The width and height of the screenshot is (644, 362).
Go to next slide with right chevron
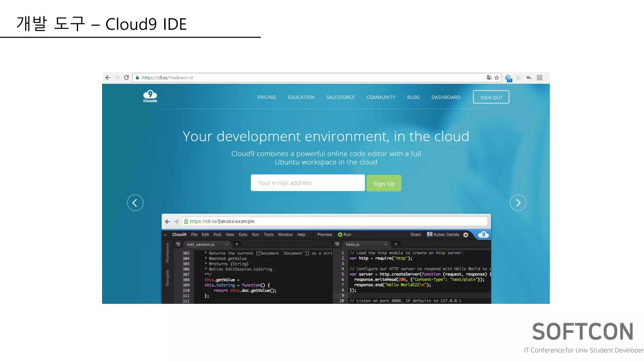[x=518, y=203]
